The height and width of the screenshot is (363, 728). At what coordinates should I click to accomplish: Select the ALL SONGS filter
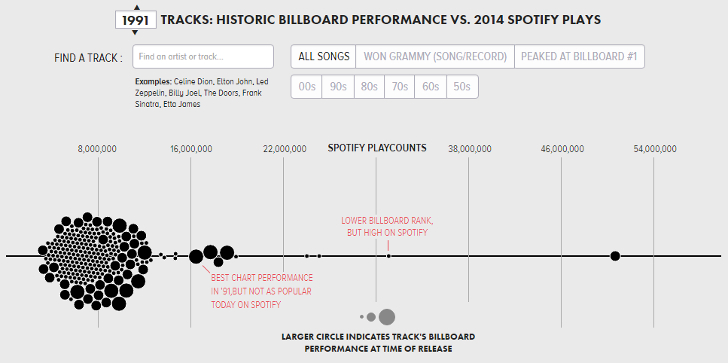324,57
